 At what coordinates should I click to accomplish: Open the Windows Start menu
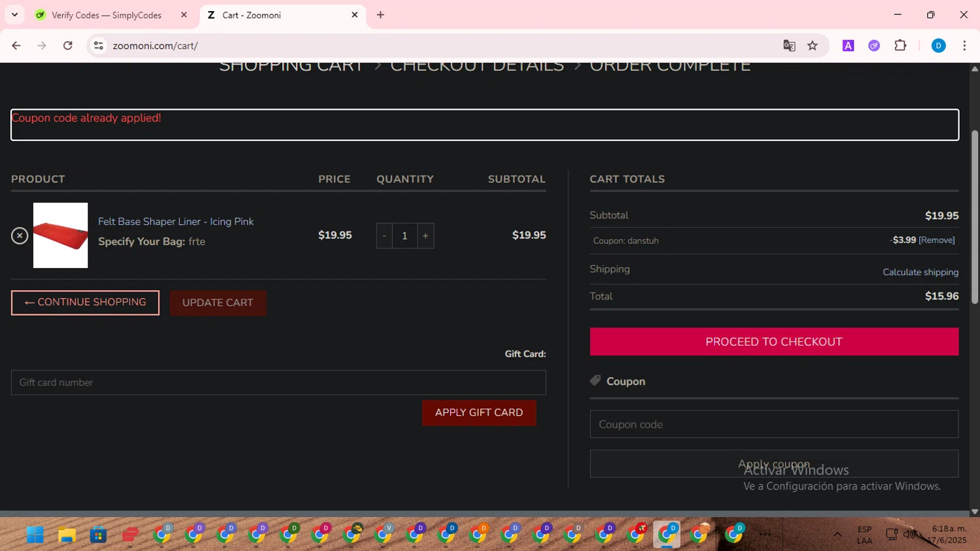point(35,535)
